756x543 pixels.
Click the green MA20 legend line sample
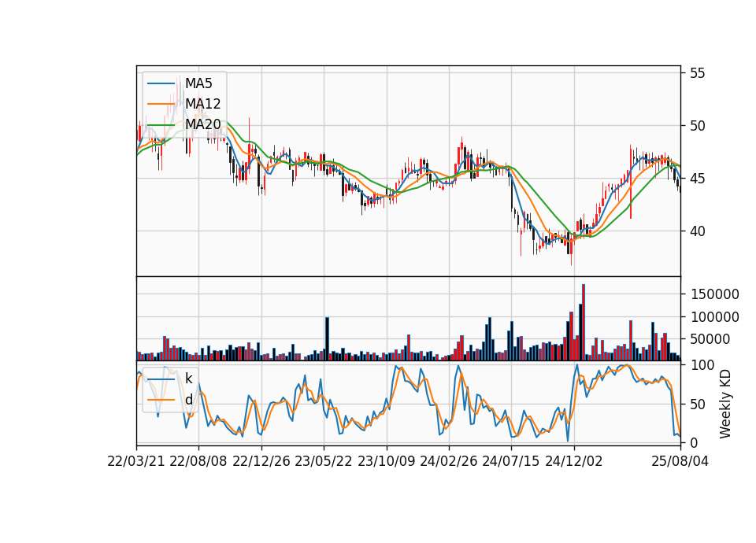click(x=161, y=125)
